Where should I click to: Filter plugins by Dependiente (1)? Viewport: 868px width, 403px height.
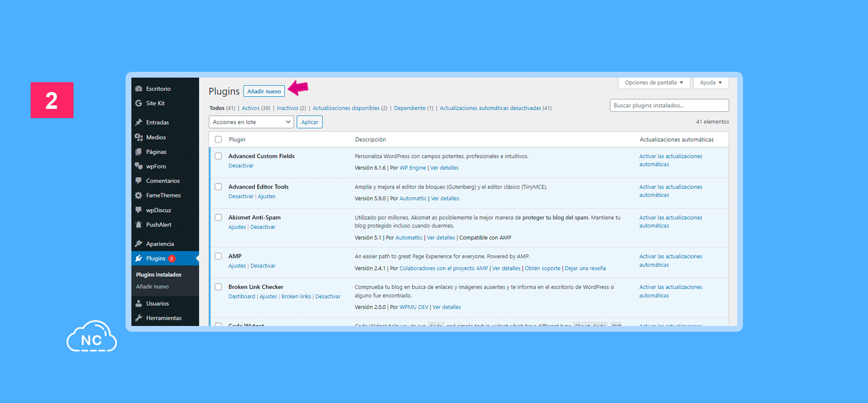pyautogui.click(x=414, y=108)
